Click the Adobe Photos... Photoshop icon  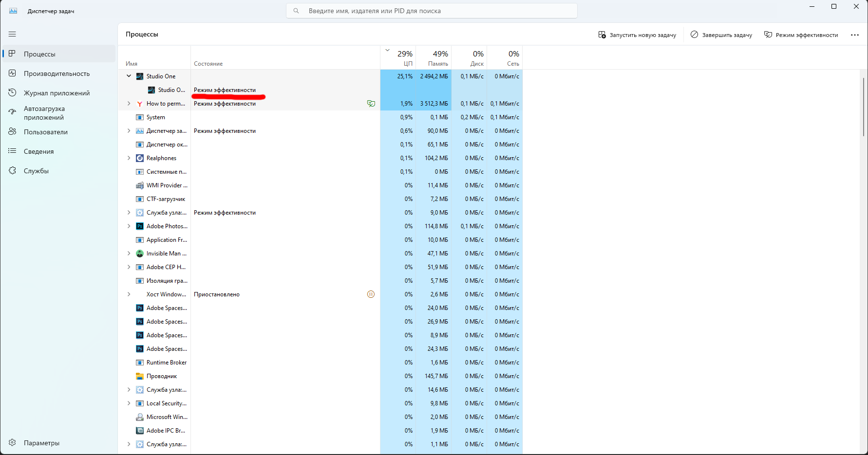coord(140,226)
